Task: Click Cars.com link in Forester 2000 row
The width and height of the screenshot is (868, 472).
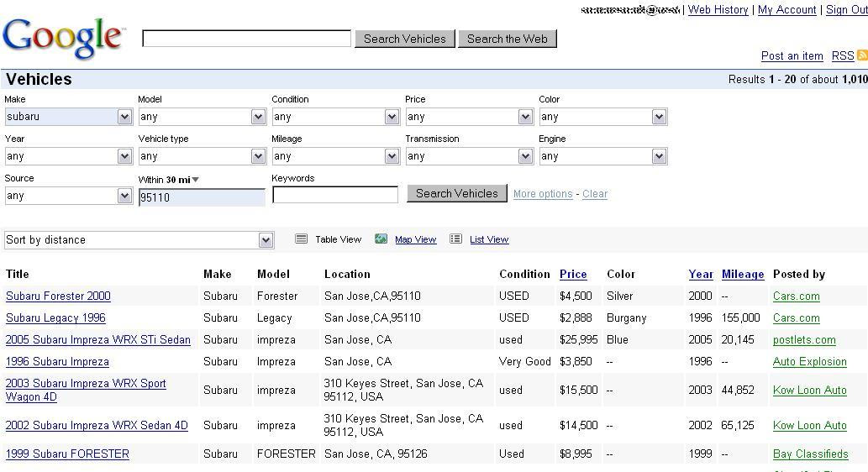Action: pyautogui.click(x=796, y=296)
